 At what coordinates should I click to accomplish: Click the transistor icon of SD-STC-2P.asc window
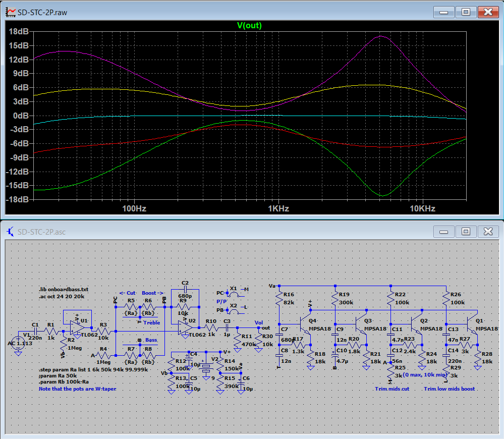click(11, 232)
